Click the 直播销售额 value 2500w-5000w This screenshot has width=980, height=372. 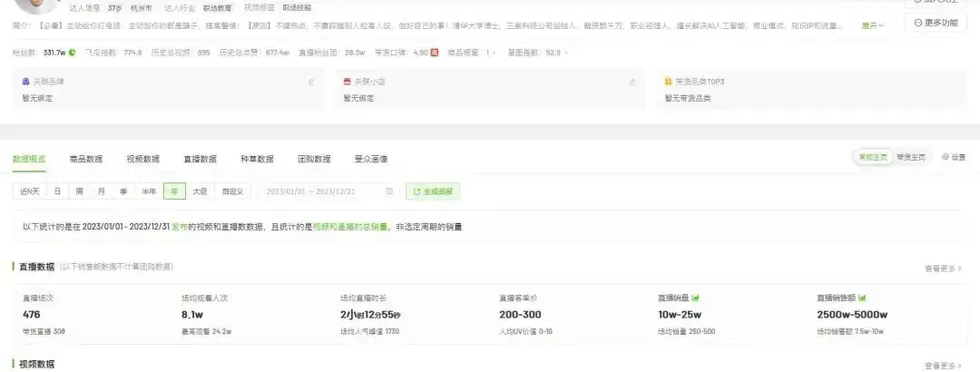852,315
